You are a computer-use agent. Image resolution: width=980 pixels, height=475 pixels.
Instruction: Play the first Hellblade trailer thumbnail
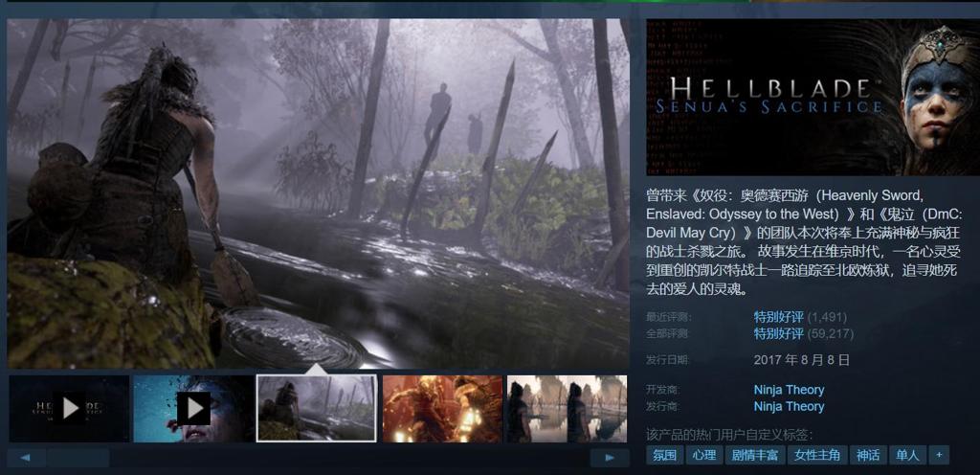(69, 408)
